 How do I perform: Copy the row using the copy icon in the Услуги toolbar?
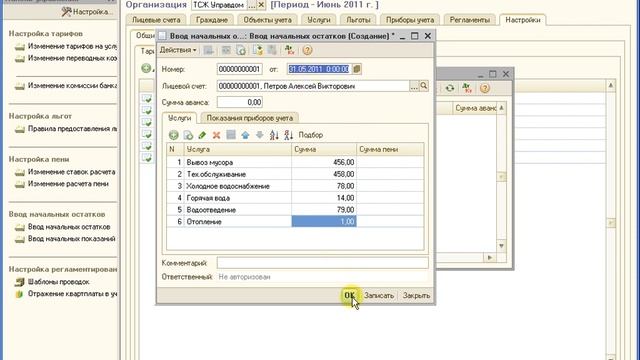click(x=188, y=135)
